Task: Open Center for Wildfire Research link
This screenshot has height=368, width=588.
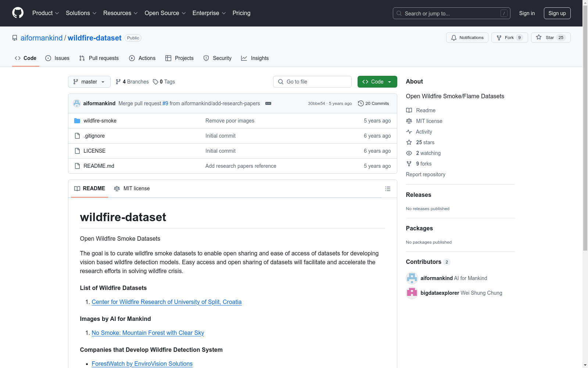Action: click(166, 302)
